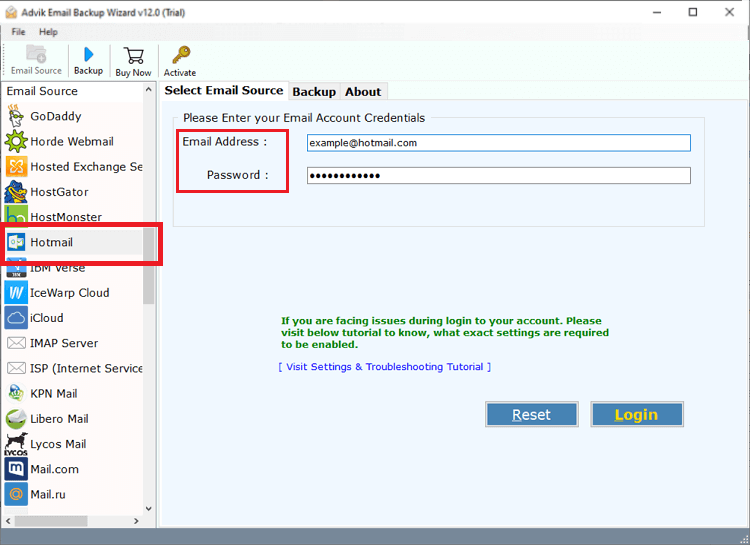Pick the IceWarp Cloud source icon
Image resolution: width=750 pixels, height=545 pixels.
[15, 293]
